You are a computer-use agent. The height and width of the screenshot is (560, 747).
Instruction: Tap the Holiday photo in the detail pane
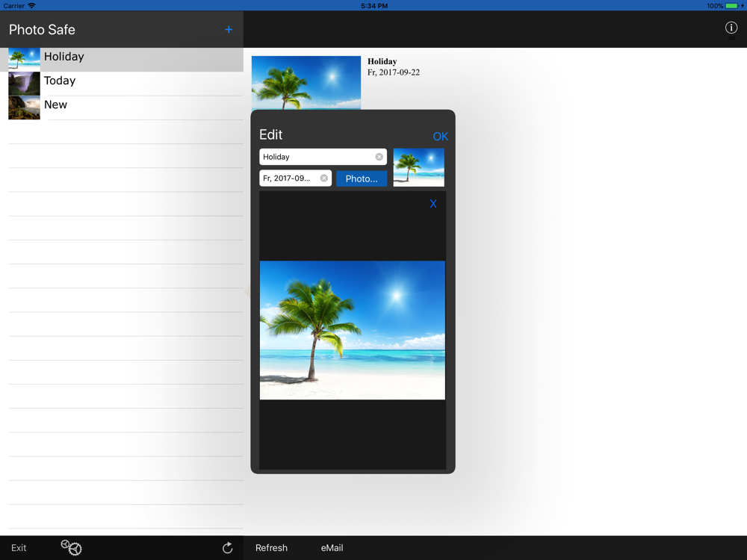[x=306, y=83]
